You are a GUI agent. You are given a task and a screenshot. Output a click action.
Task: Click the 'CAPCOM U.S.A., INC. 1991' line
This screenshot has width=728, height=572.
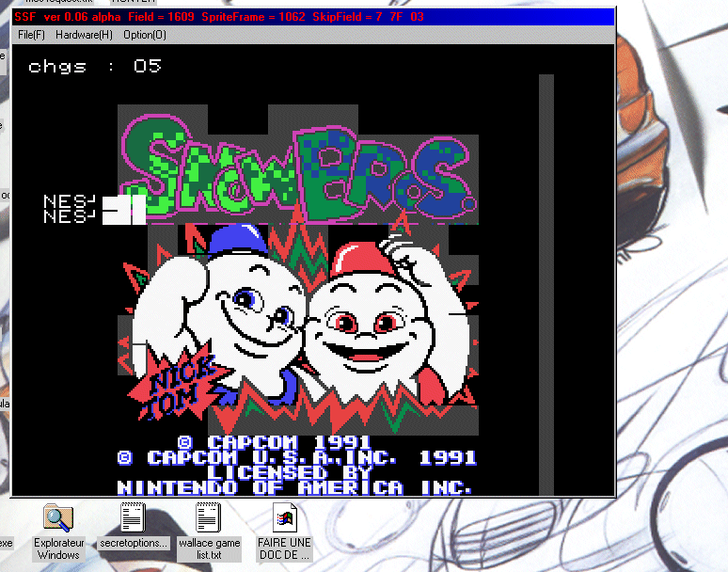point(297,458)
